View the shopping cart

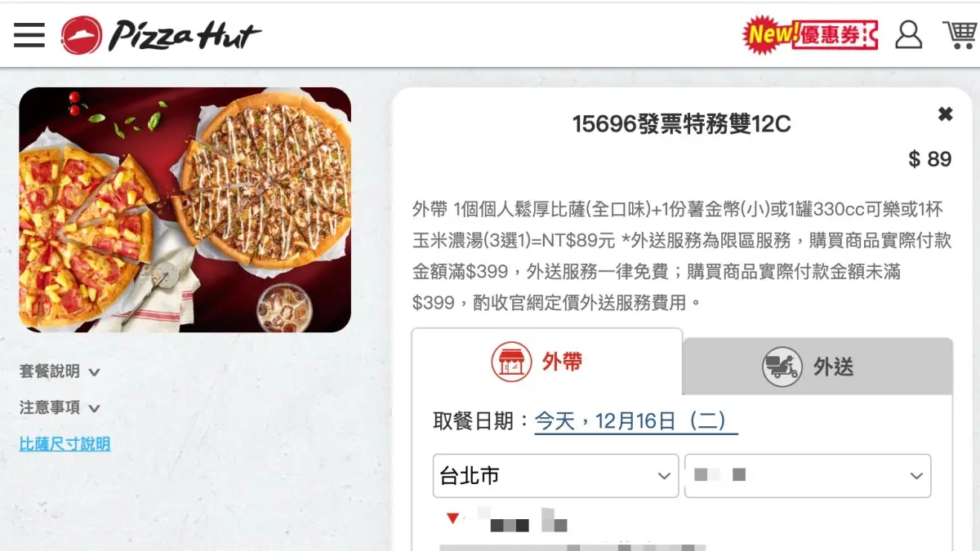[960, 34]
